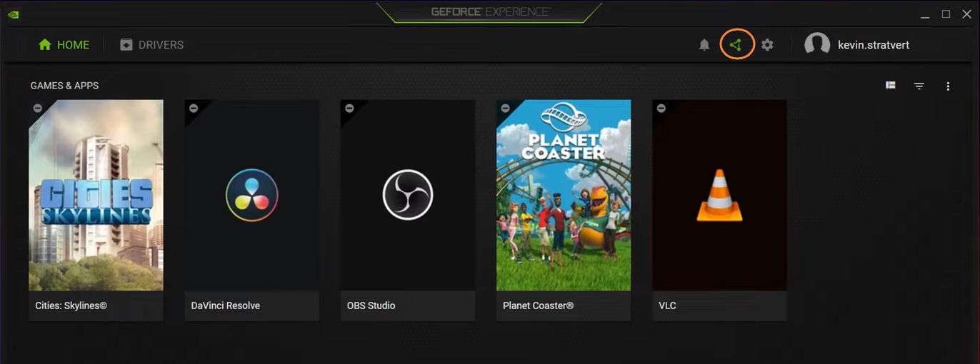Close the GeForce Experience window

965,14
